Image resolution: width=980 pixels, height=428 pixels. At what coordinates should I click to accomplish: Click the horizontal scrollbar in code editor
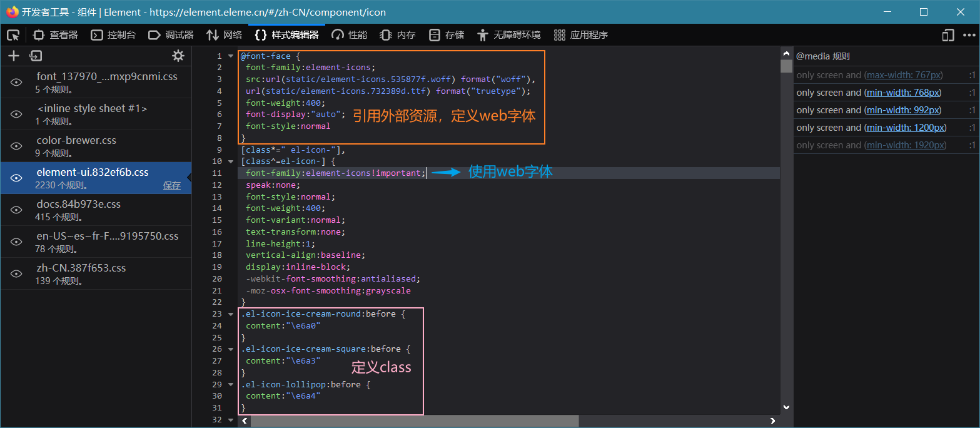[x=414, y=421]
